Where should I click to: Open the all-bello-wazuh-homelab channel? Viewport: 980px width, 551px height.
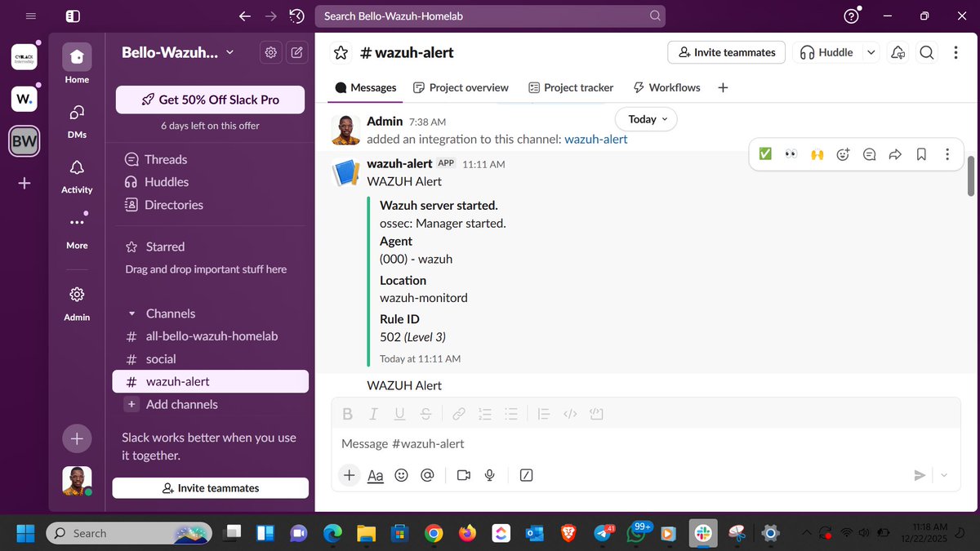tap(210, 336)
